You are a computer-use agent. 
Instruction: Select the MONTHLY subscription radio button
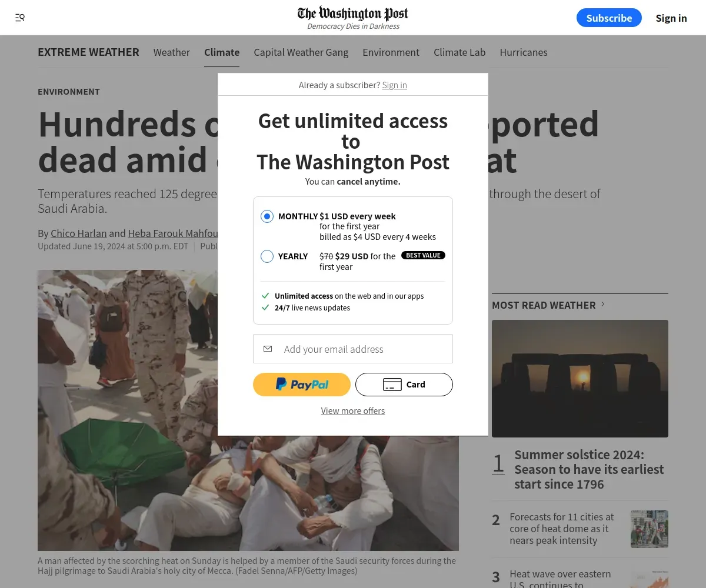coord(267,216)
